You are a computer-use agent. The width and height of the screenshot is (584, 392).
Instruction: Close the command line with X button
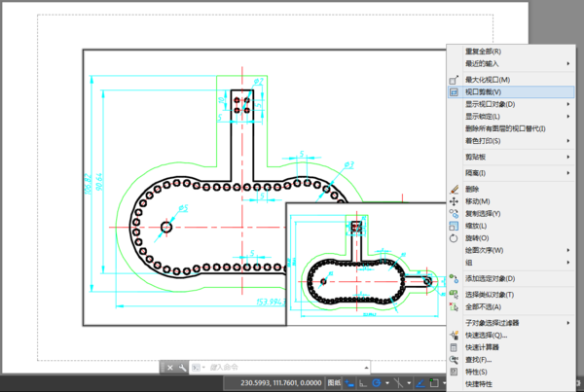(169, 368)
